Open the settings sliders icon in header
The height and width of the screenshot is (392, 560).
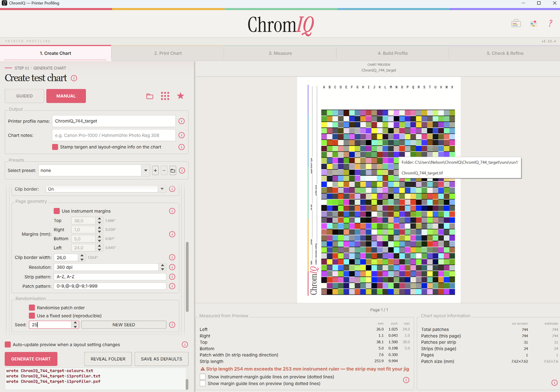tap(533, 23)
